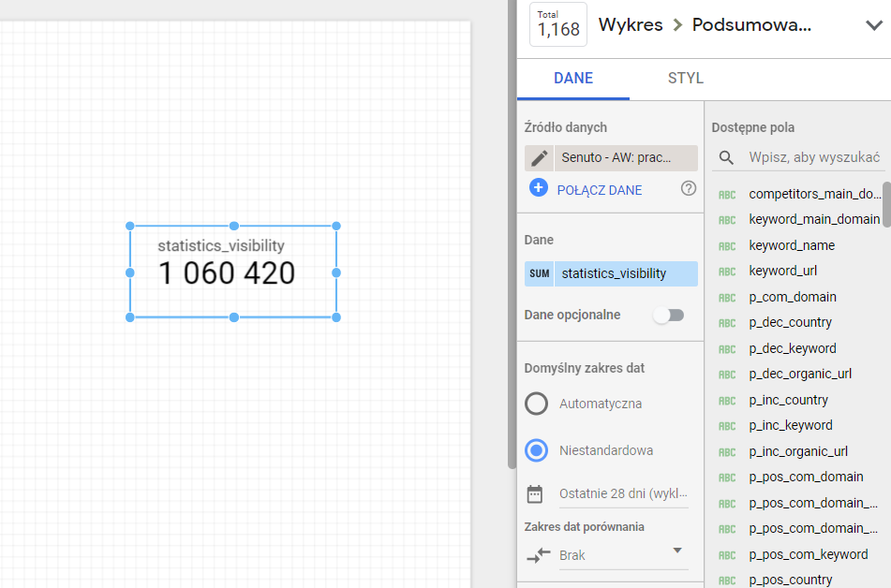This screenshot has height=588, width=891.
Task: Click ABC type icon beside p_pos_country
Action: pyautogui.click(x=727, y=581)
